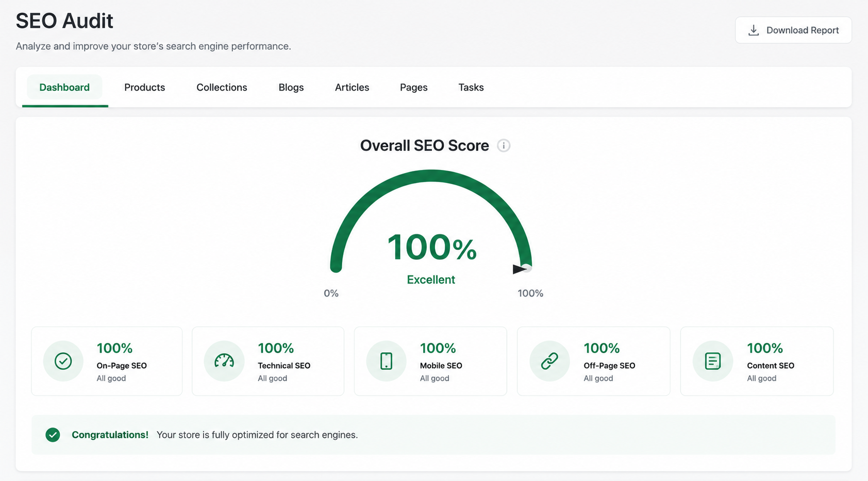Open the Technical SEO card label
868x481 pixels.
click(284, 366)
